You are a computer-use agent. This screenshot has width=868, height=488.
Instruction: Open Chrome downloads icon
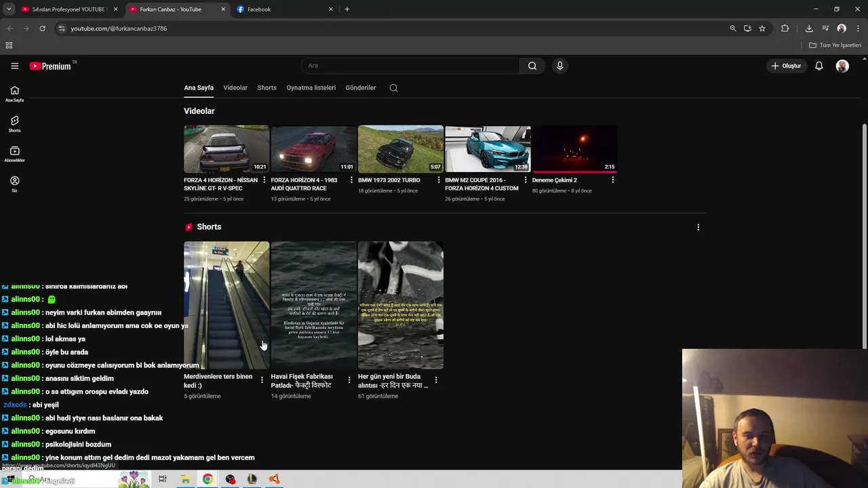click(809, 28)
